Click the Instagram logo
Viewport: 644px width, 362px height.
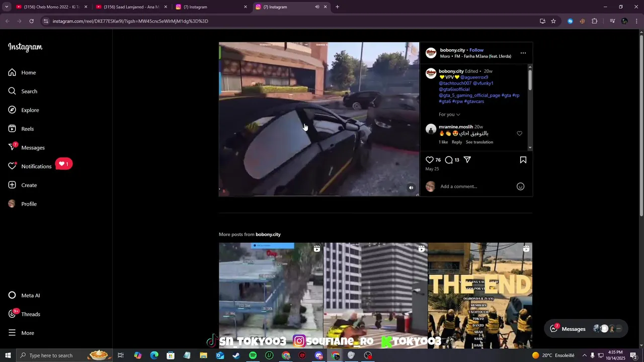[x=25, y=47]
